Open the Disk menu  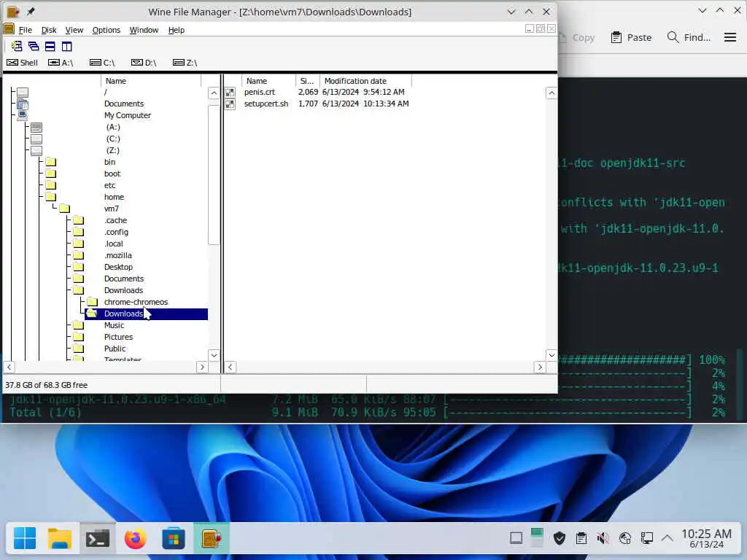(x=49, y=30)
